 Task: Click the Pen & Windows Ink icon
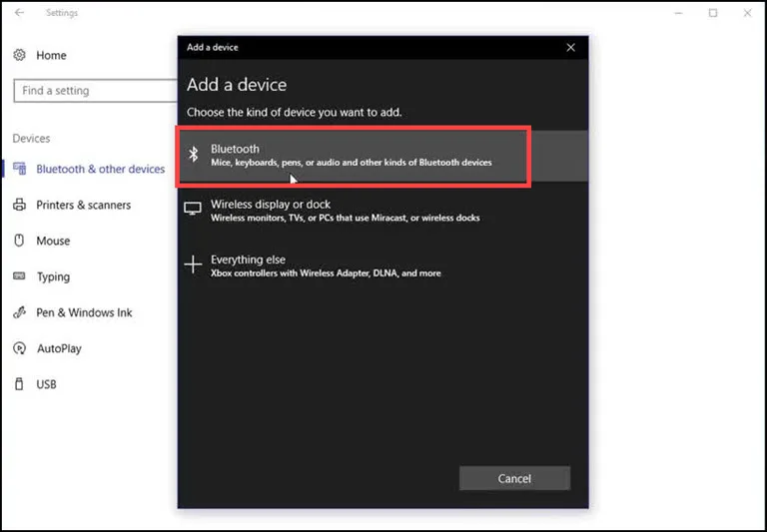pyautogui.click(x=19, y=312)
